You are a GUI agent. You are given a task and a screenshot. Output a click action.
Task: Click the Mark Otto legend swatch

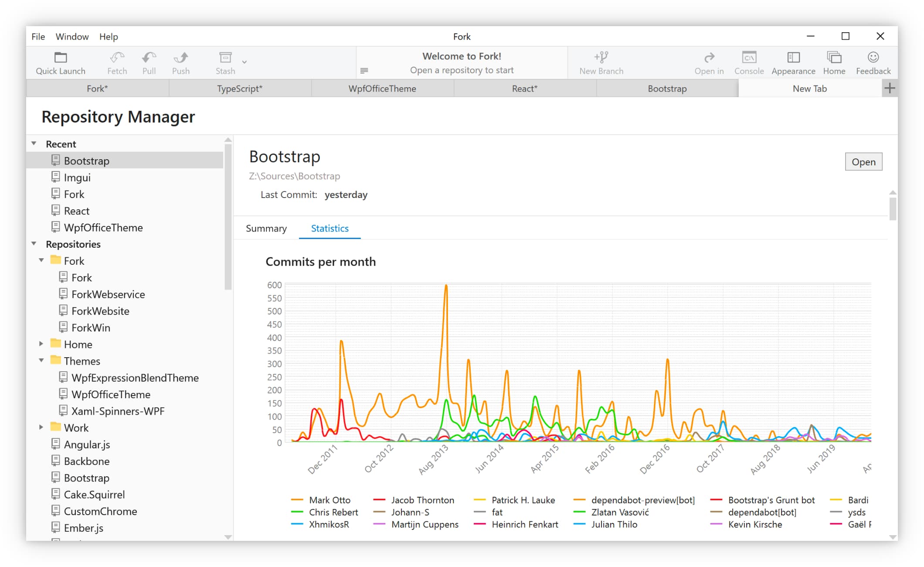(x=297, y=500)
